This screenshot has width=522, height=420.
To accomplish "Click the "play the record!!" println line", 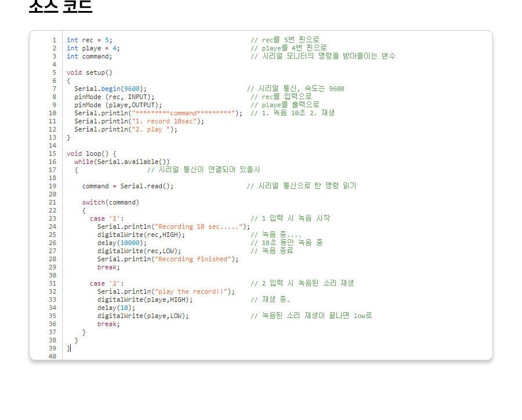I will coord(166,291).
